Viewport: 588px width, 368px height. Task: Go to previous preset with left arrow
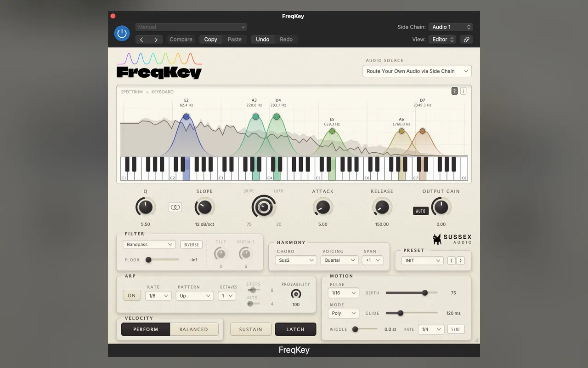click(x=141, y=40)
